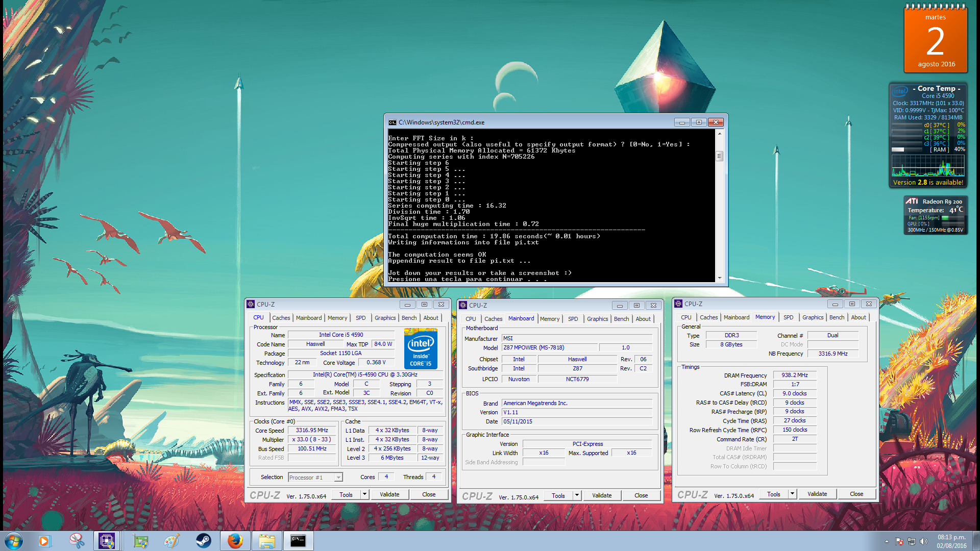Viewport: 980px width, 551px height.
Task: Click the title icon of the Mainboard CPU-Z window
Action: (x=463, y=305)
